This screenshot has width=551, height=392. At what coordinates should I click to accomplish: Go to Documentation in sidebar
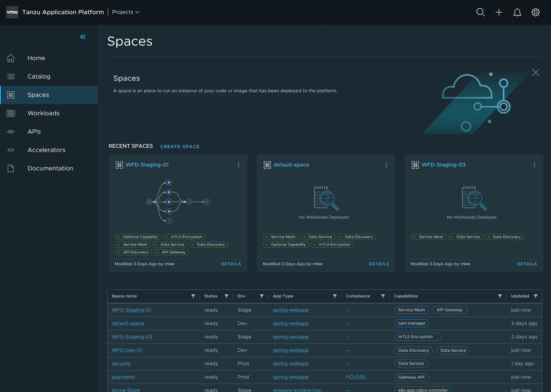49,168
